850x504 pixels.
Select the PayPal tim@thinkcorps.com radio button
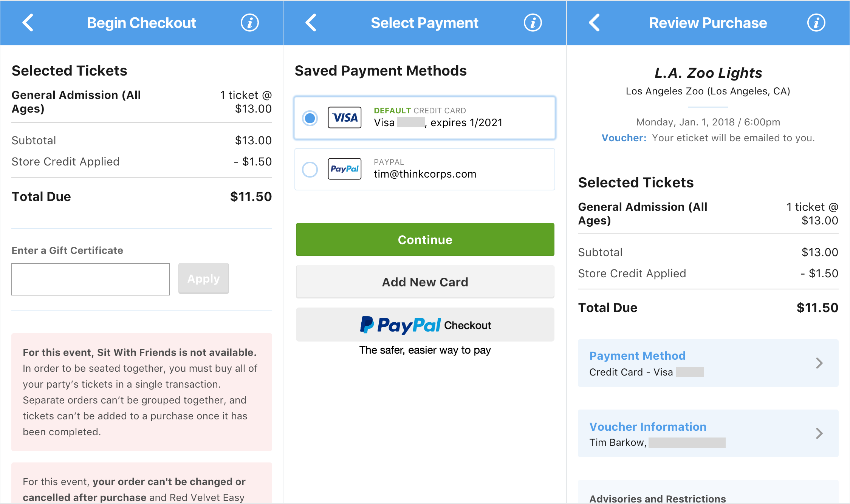click(310, 169)
